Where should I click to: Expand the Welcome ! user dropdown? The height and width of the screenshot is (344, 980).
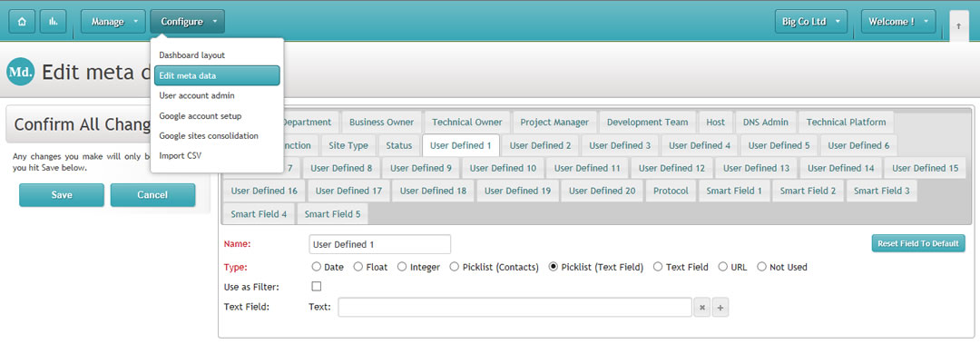tap(898, 21)
